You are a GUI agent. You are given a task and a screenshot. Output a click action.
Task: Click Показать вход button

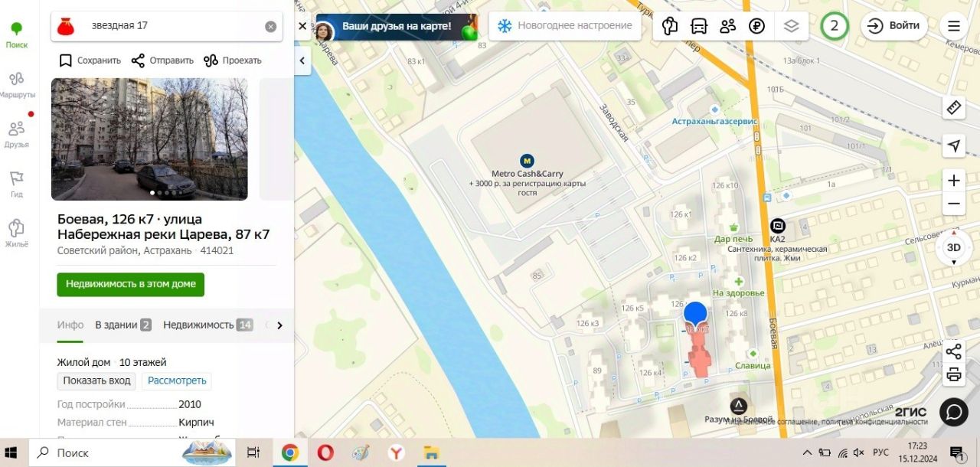tap(96, 380)
